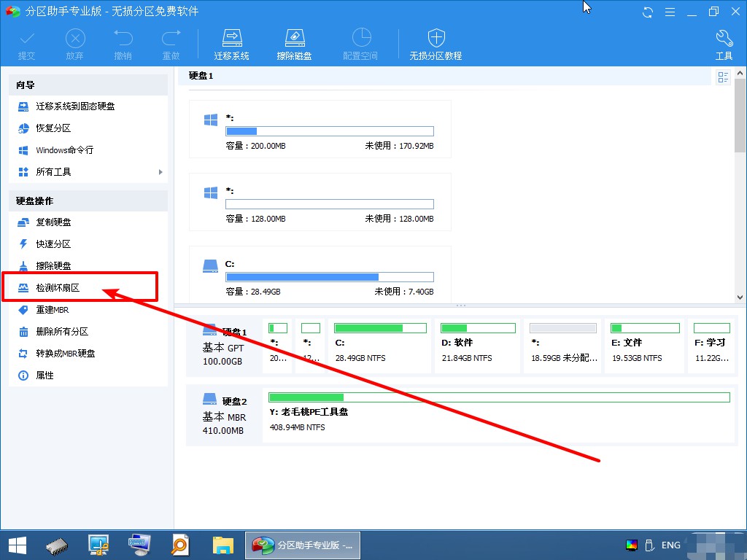The height and width of the screenshot is (560, 747).
Task: Select the 128.00MB partition card
Action: point(320,202)
